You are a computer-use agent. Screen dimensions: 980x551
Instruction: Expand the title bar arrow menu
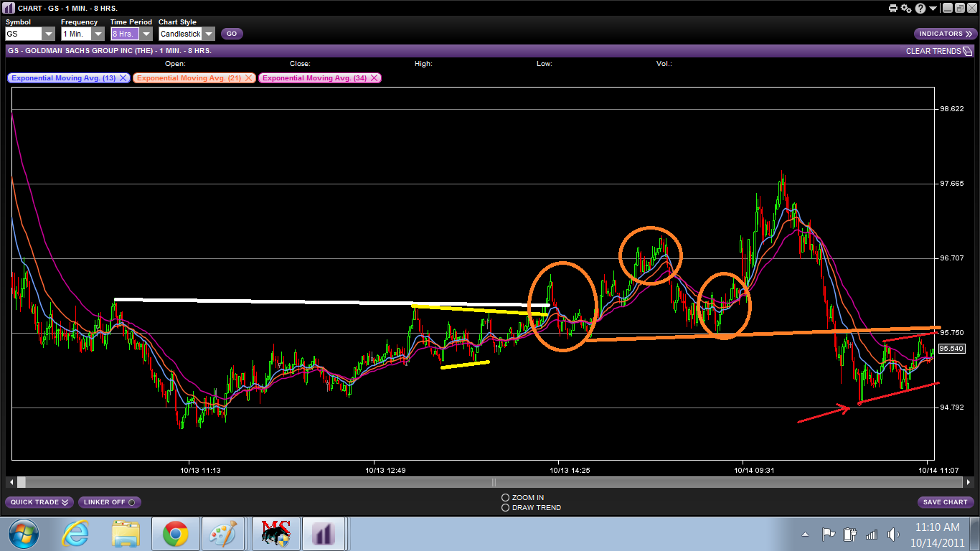pos(932,8)
